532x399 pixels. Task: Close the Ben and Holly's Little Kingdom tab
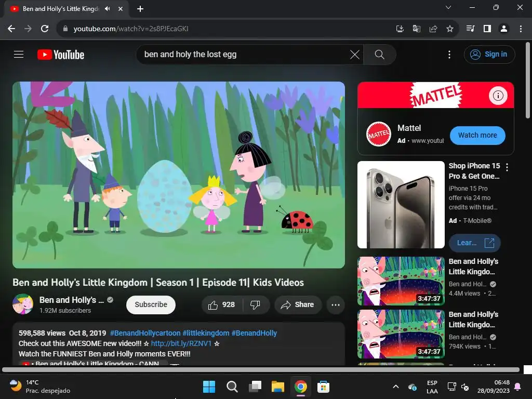click(x=120, y=9)
